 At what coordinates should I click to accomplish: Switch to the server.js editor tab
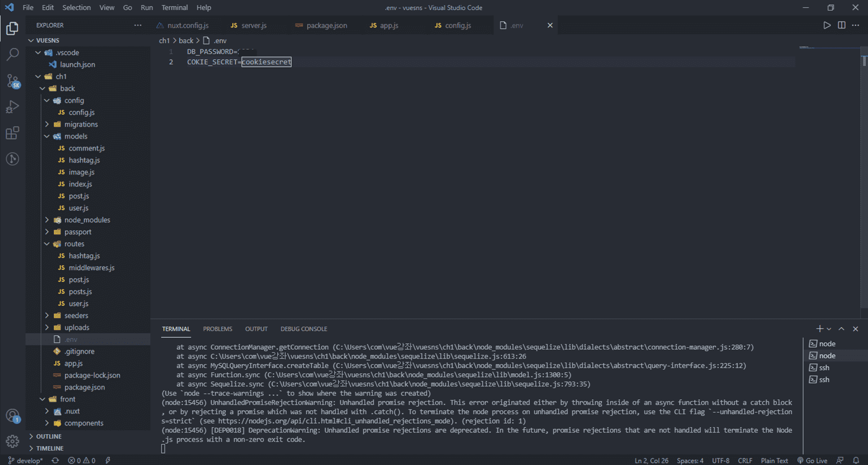click(254, 26)
